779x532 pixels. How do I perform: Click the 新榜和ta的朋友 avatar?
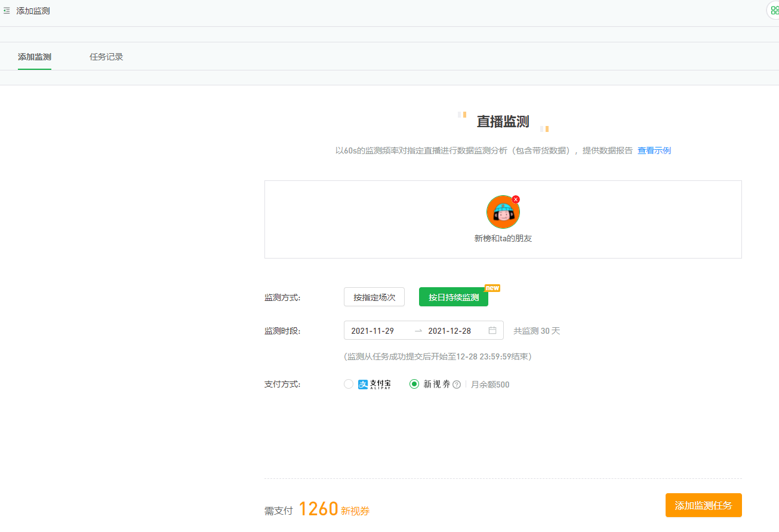pyautogui.click(x=503, y=212)
